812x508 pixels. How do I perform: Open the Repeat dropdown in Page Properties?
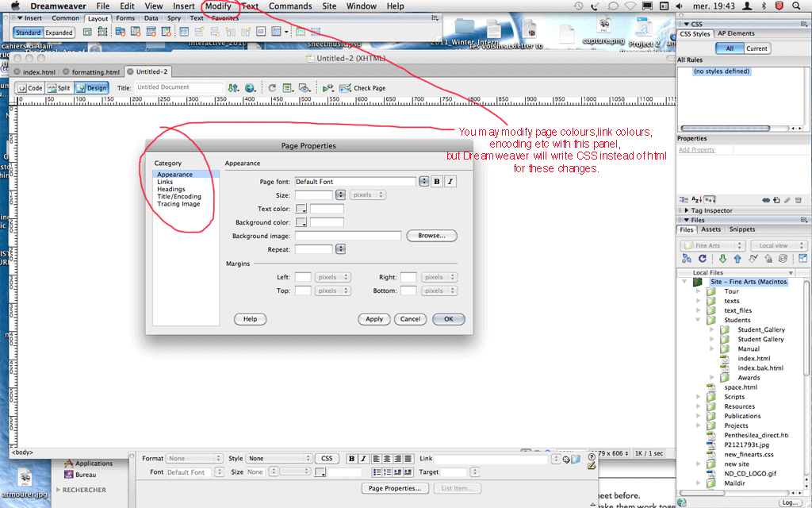340,249
